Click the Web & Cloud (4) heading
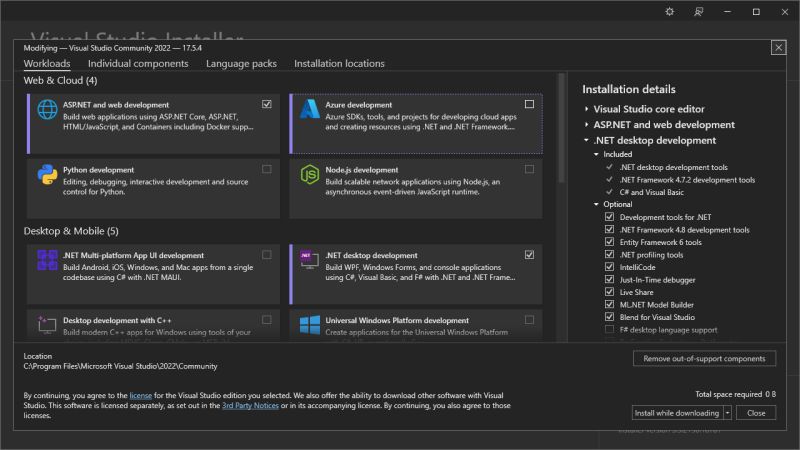Screen dimensions: 800x450 [x=60, y=81]
